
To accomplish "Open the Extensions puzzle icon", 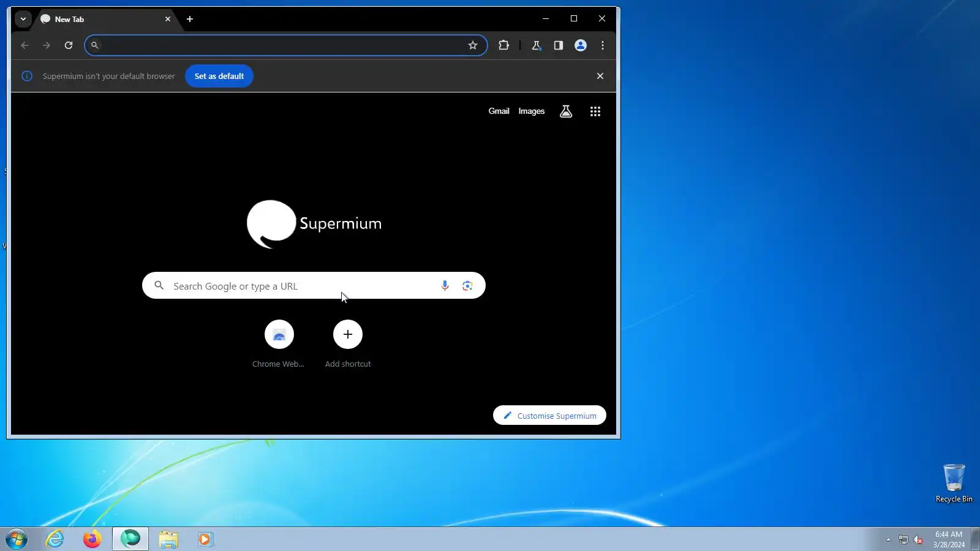I will click(x=504, y=45).
